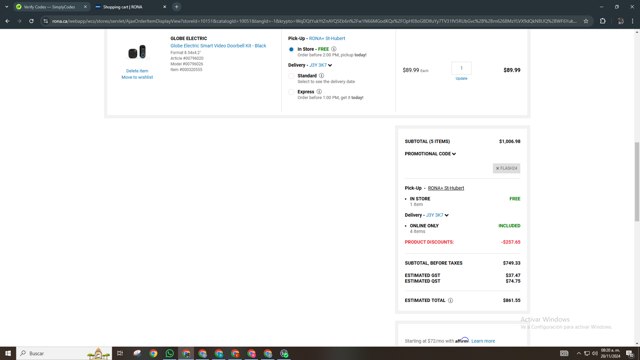This screenshot has width=640, height=360.
Task: Update the doorbell kit quantity
Action: pyautogui.click(x=461, y=78)
